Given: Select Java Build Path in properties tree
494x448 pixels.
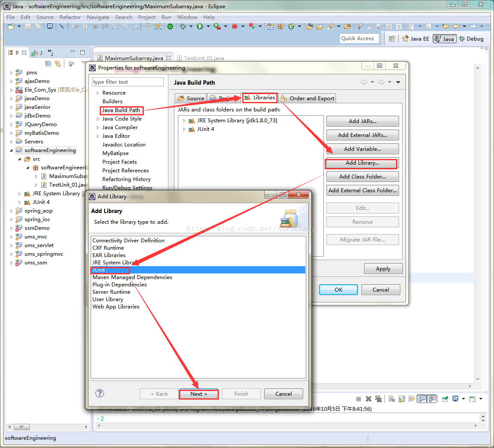Looking at the screenshot, I should (x=121, y=110).
